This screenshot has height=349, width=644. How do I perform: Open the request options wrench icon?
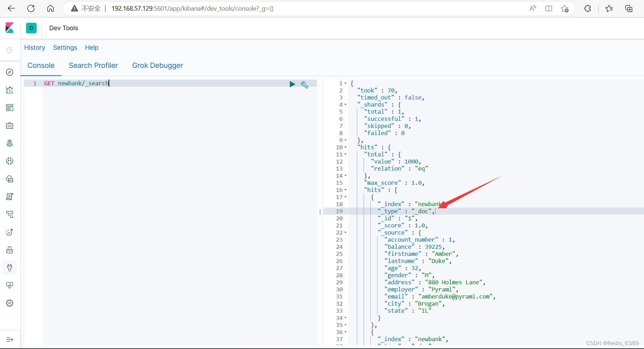tap(305, 85)
